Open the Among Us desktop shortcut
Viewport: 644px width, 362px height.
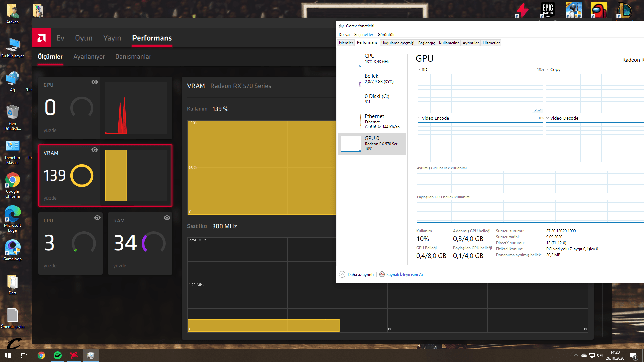point(599,10)
